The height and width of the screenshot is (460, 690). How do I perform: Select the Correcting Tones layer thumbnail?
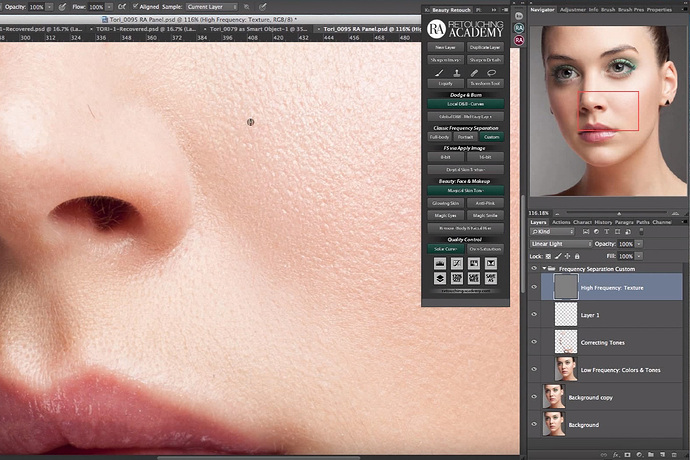point(565,342)
